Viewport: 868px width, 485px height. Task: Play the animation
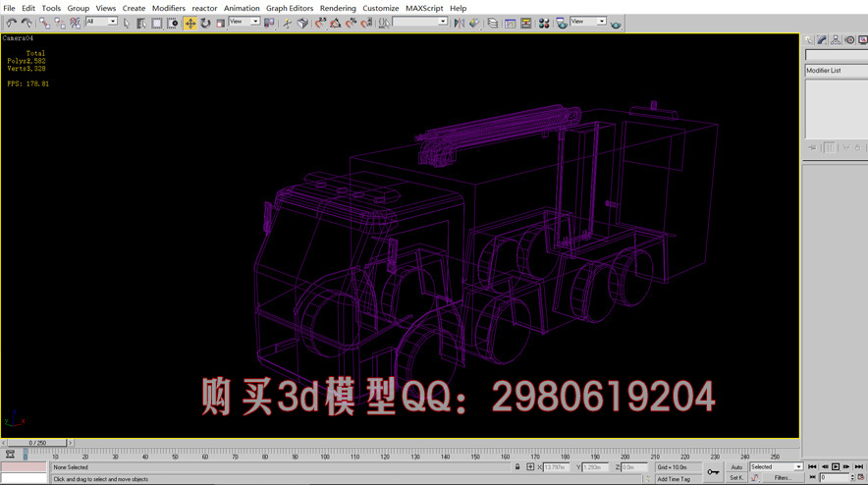(836, 466)
